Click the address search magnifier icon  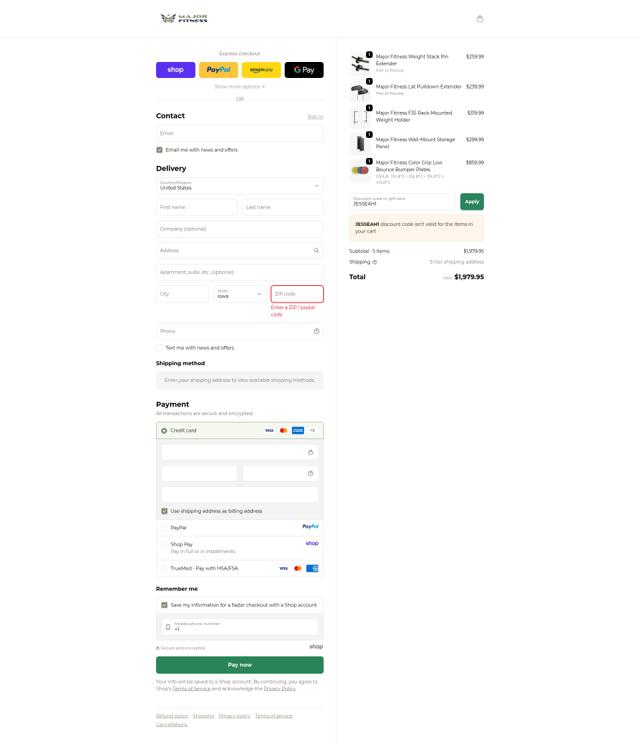(316, 250)
